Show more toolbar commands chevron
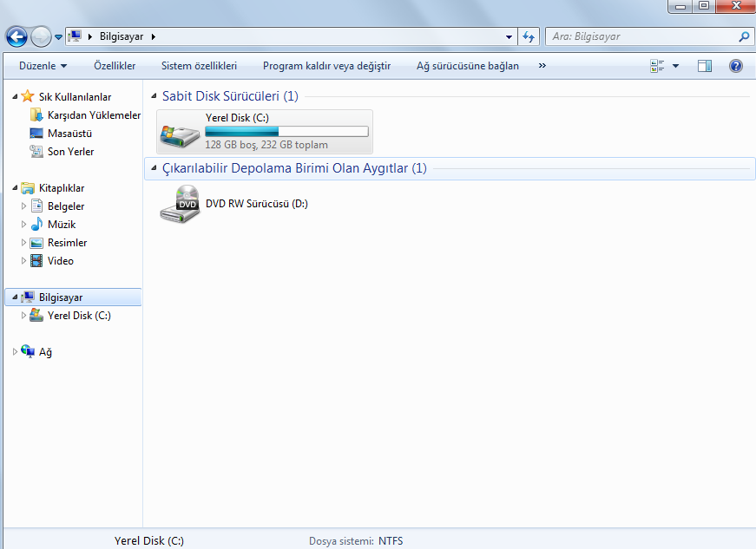This screenshot has height=549, width=756. [542, 66]
